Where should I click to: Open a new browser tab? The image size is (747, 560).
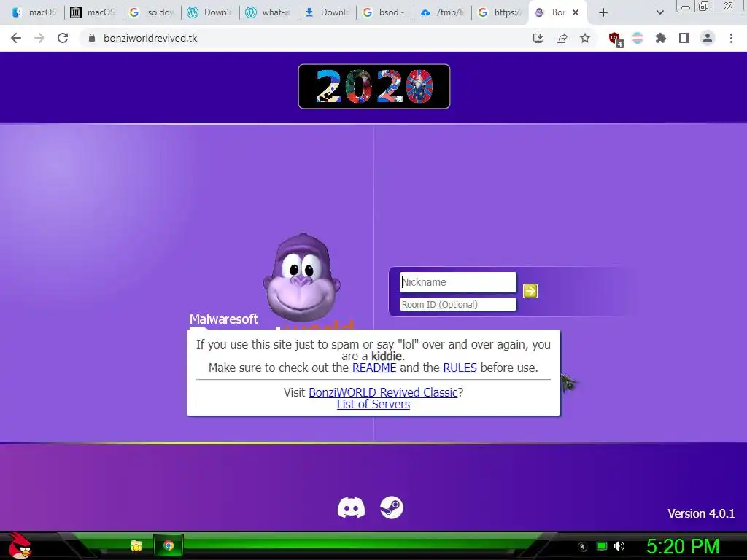(x=603, y=12)
